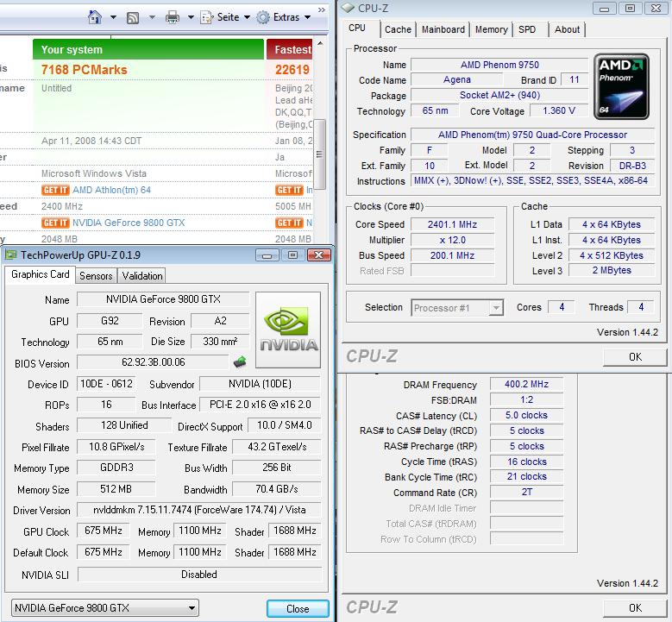Open the Extras menu
Image resolution: width=672 pixels, height=622 pixels.
(283, 17)
